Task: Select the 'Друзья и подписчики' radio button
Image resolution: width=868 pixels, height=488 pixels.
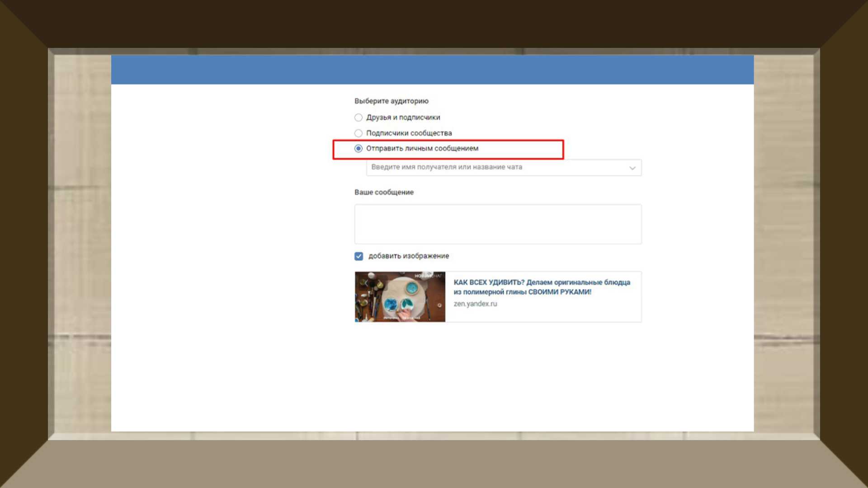Action: (x=359, y=117)
